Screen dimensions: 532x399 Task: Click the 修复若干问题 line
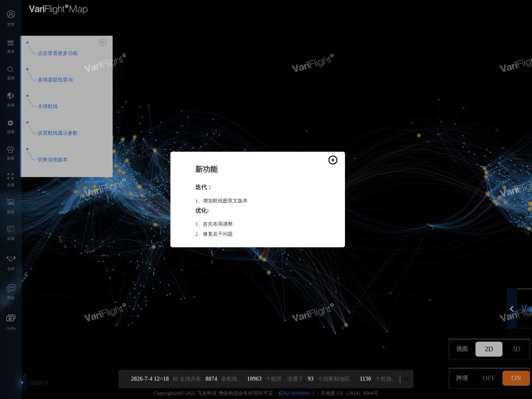[x=214, y=234]
